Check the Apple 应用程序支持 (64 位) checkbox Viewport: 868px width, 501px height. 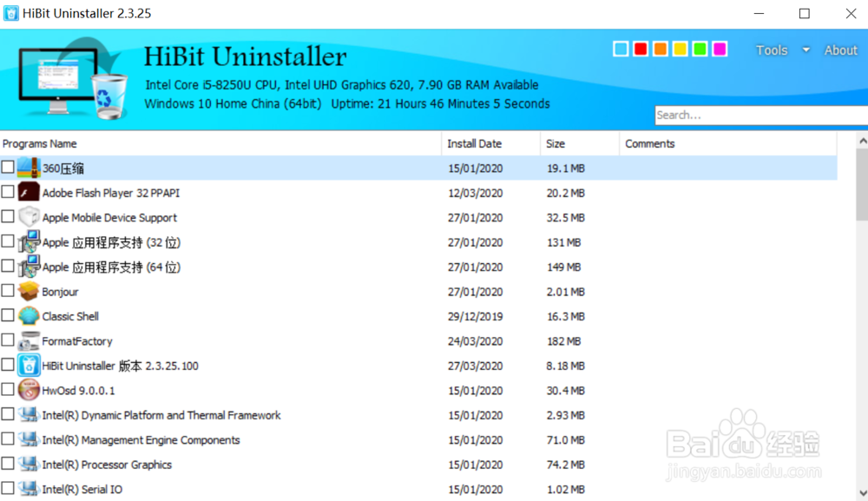pos(7,266)
